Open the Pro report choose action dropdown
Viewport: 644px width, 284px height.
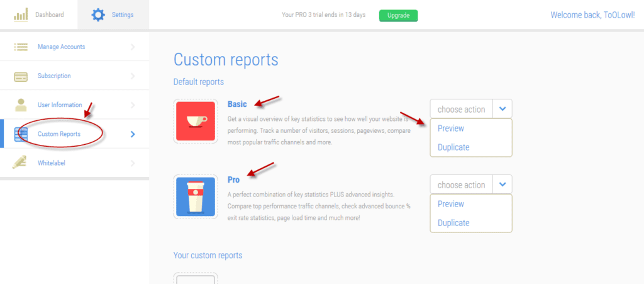pos(471,185)
